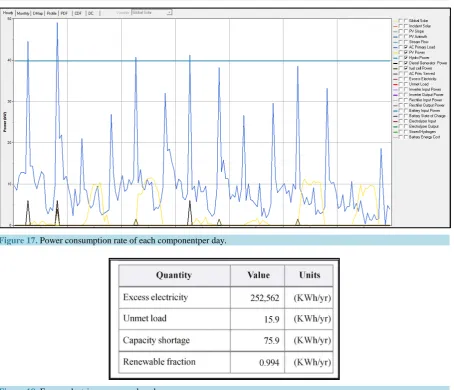Click the 0.994 value cell
Image resolution: width=454 pixels, height=390 pixels.
pos(258,362)
